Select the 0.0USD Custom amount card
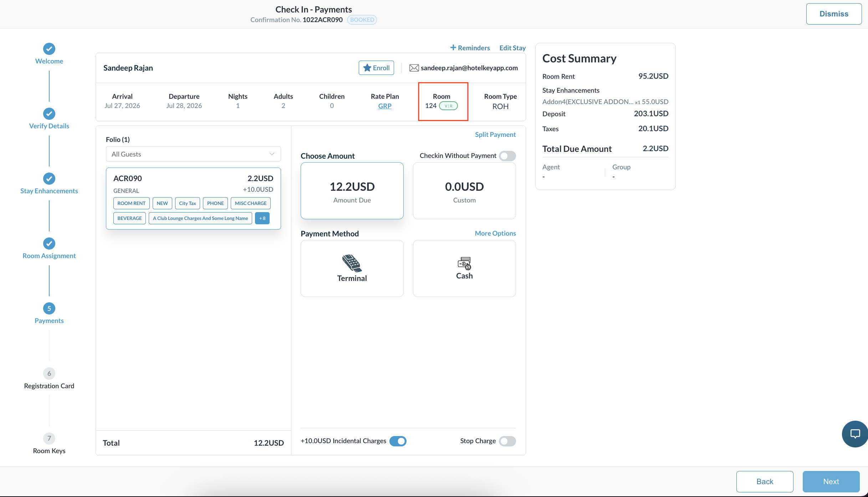The height and width of the screenshot is (497, 868). point(464,191)
